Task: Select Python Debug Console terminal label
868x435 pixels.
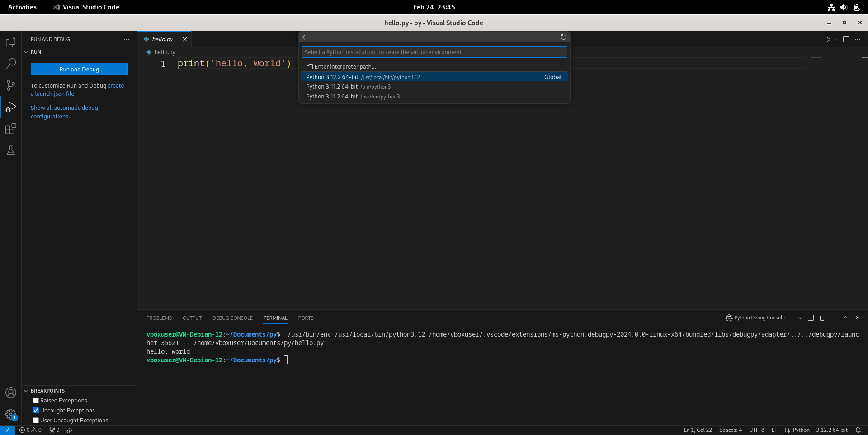Action: 755,318
